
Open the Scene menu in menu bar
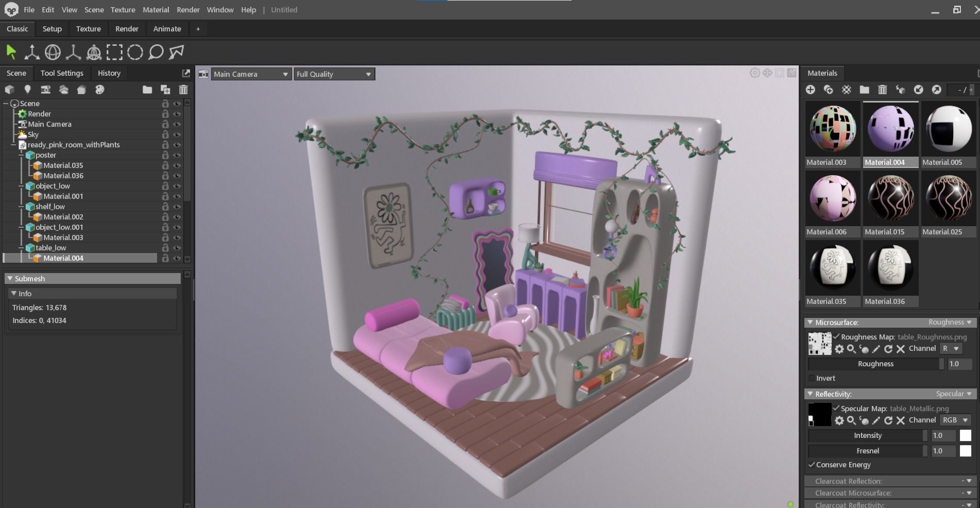[x=94, y=10]
